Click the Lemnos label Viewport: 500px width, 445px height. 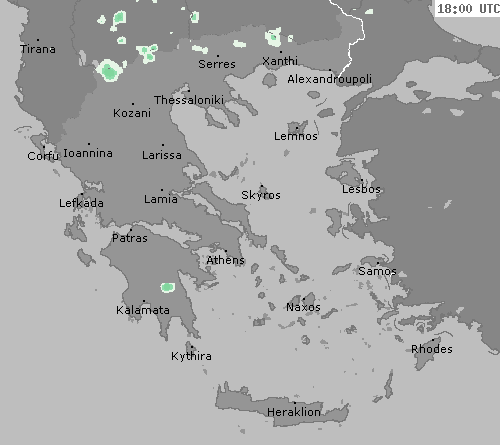click(296, 136)
